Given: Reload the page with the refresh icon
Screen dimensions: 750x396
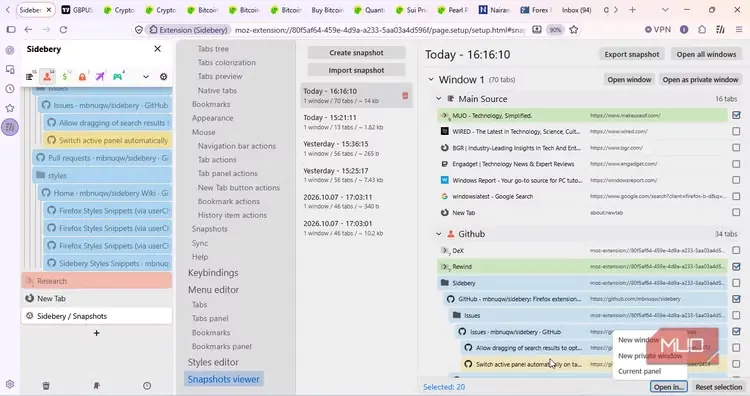Looking at the screenshot, I should tap(63, 30).
